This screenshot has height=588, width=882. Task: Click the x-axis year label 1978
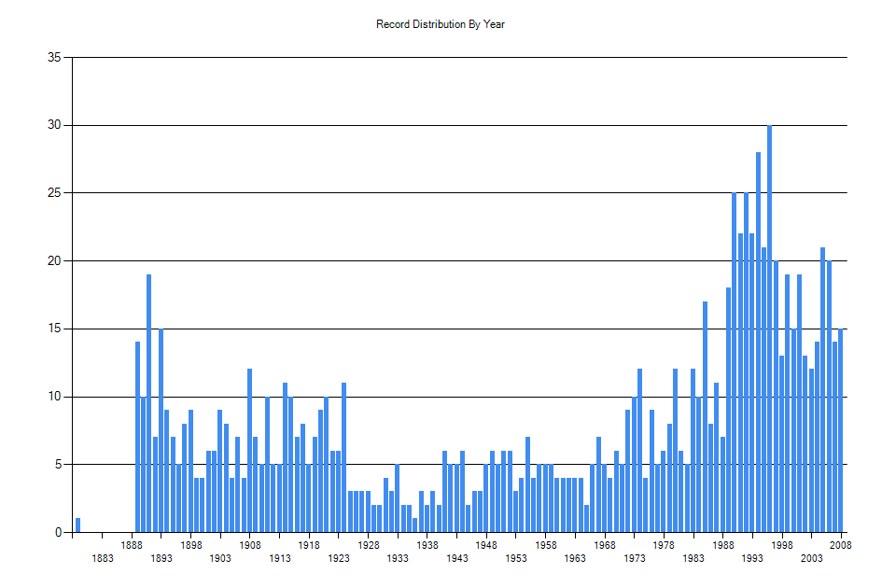click(664, 545)
